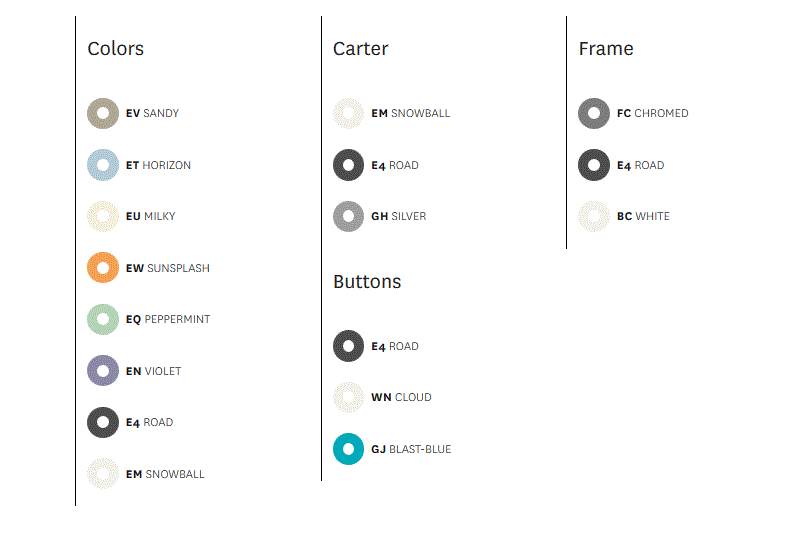798x535 pixels.
Task: Select the EW Sunsplash orange swatch
Action: [103, 268]
